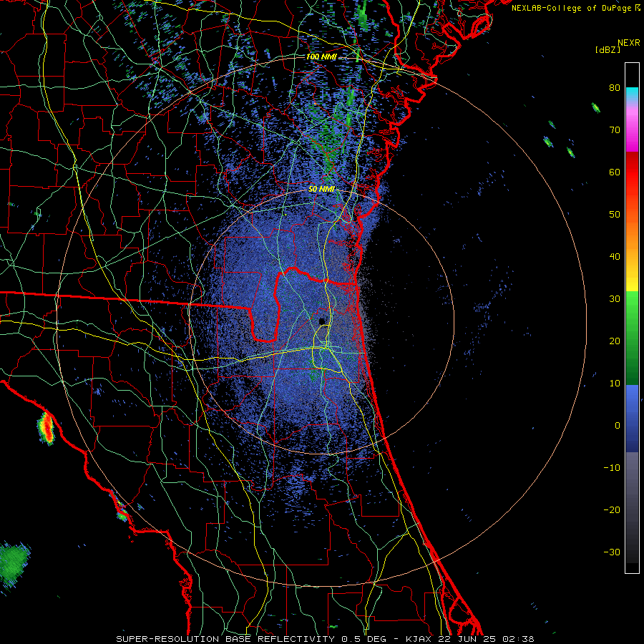Screen dimensions: 644x644
Task: Click the 80 value on dBZ scale
Action: (615, 87)
